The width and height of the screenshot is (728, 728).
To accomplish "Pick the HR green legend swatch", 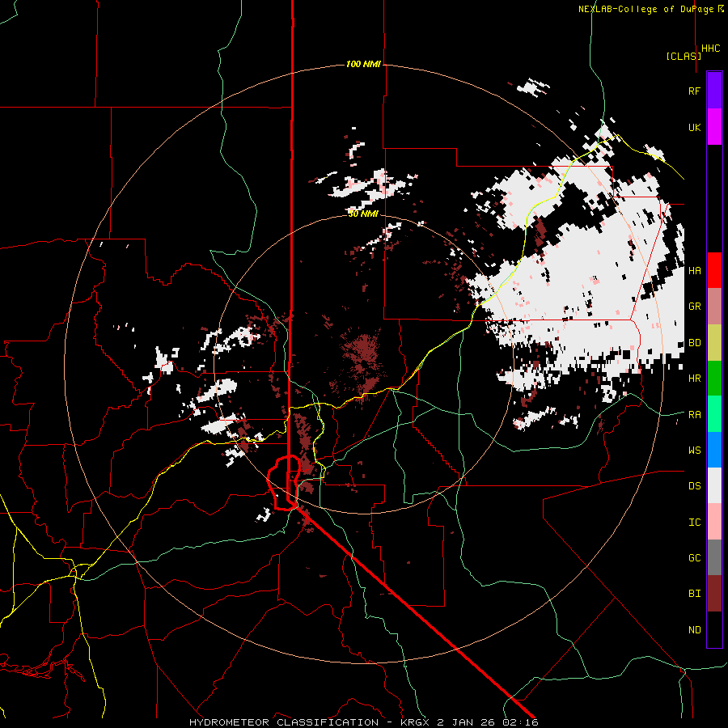I will [x=714, y=379].
